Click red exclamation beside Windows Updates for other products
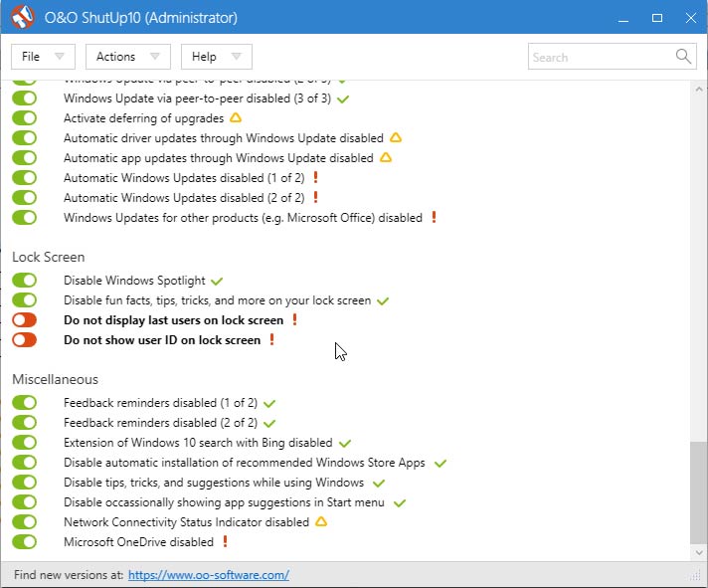Screen dimensions: 708x588 click(434, 217)
